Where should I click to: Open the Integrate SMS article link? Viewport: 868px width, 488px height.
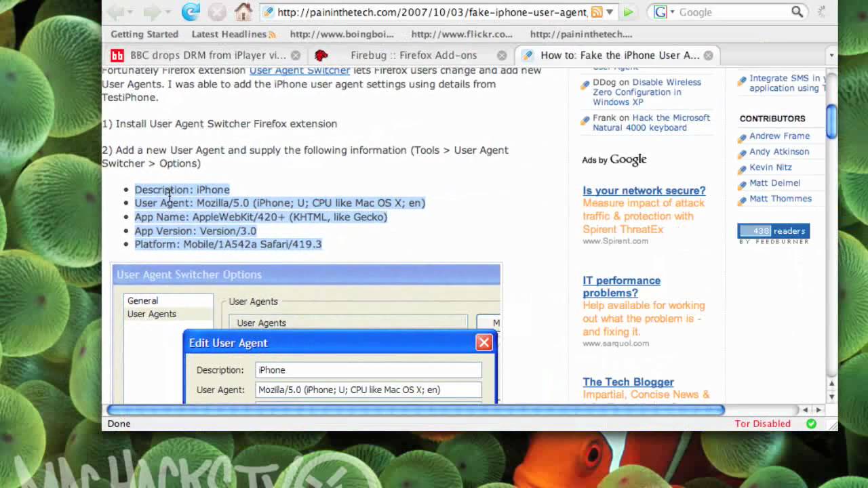point(787,83)
